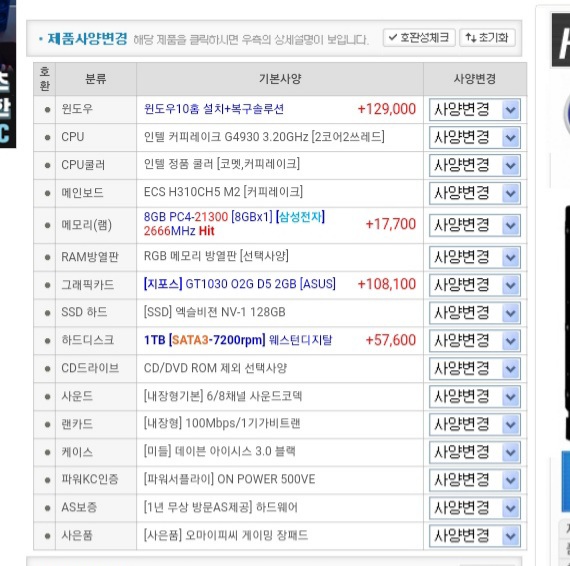Click the CPU category cell
The height and width of the screenshot is (566, 570).
[96, 137]
